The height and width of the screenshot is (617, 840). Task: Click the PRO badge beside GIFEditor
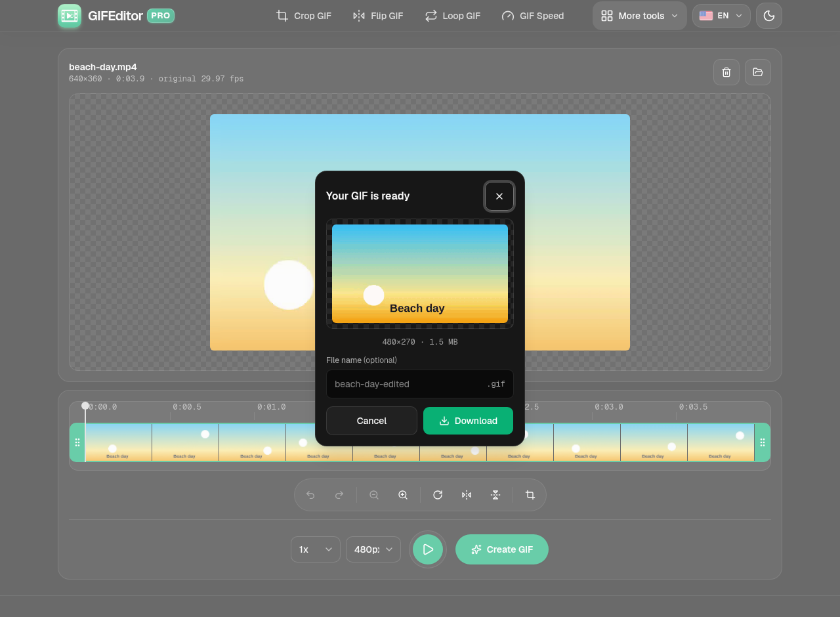161,16
